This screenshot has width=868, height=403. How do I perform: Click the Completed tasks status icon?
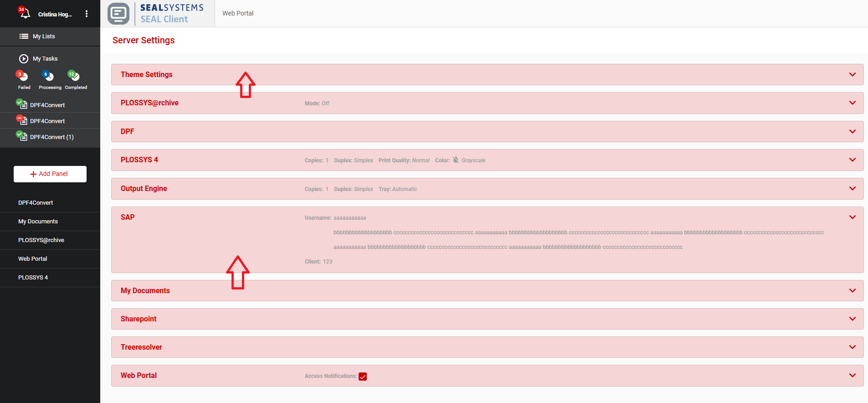pos(74,76)
